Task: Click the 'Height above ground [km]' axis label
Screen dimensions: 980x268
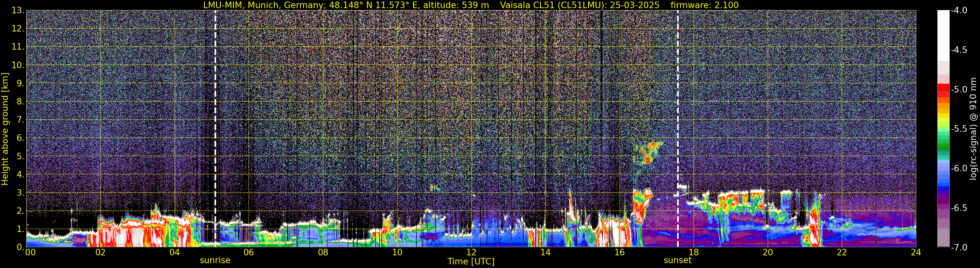Action: coord(5,129)
